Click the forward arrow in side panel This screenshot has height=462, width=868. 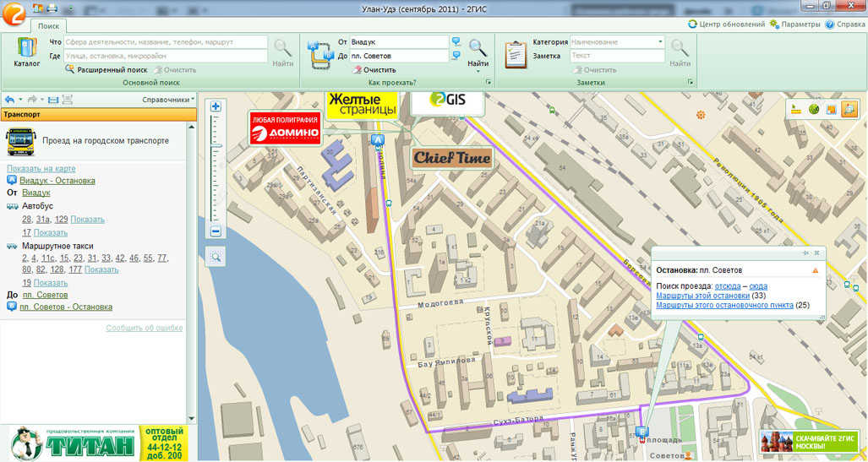coord(32,100)
